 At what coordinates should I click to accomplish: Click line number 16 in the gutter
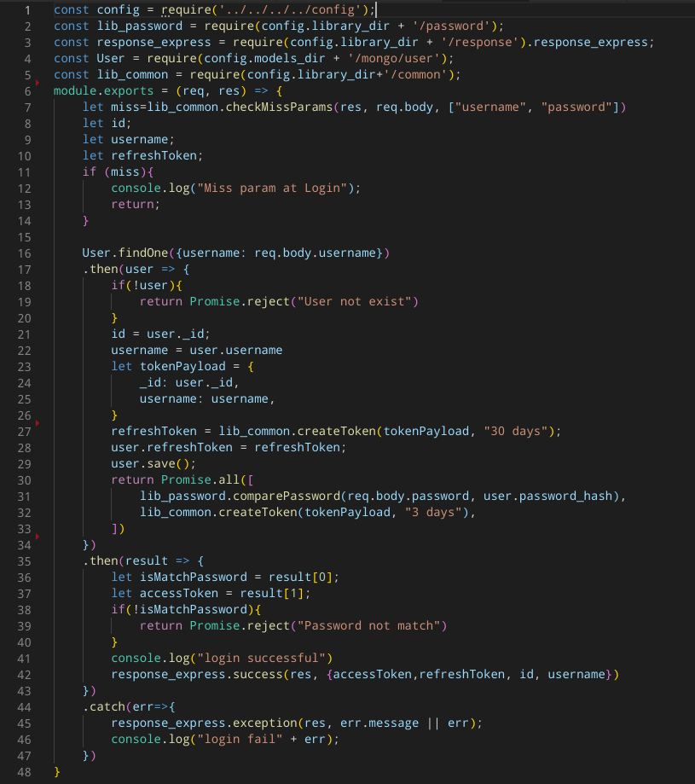point(24,253)
